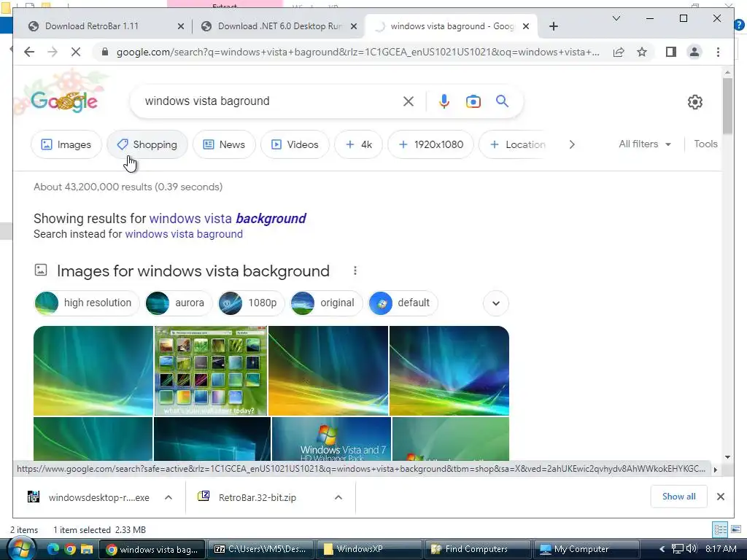Show all downloads
The width and height of the screenshot is (747, 560).
(x=679, y=497)
